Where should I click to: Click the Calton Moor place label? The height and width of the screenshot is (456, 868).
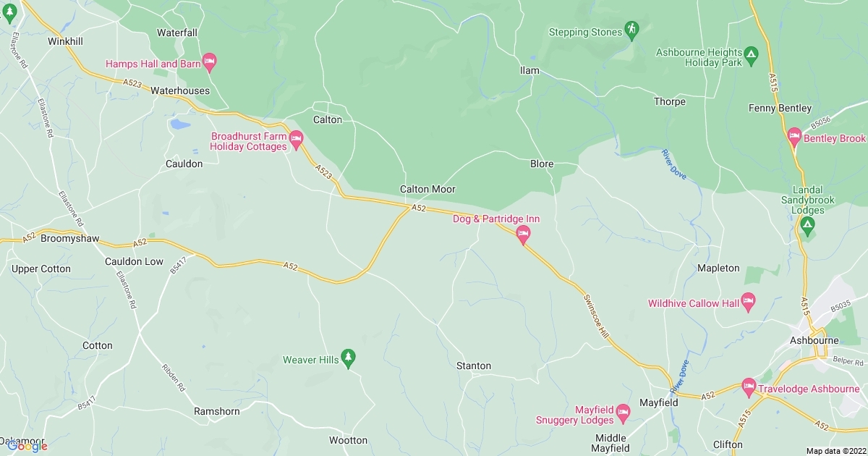(x=427, y=189)
